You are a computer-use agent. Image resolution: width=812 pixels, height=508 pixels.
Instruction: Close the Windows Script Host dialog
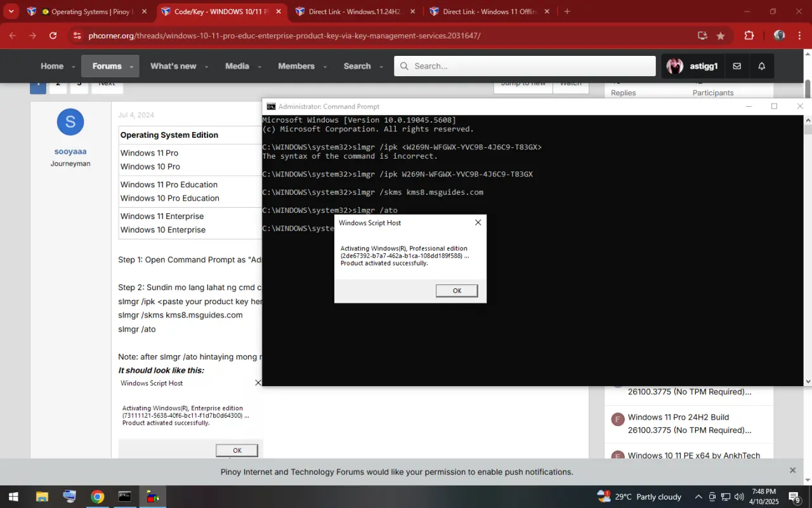point(478,222)
